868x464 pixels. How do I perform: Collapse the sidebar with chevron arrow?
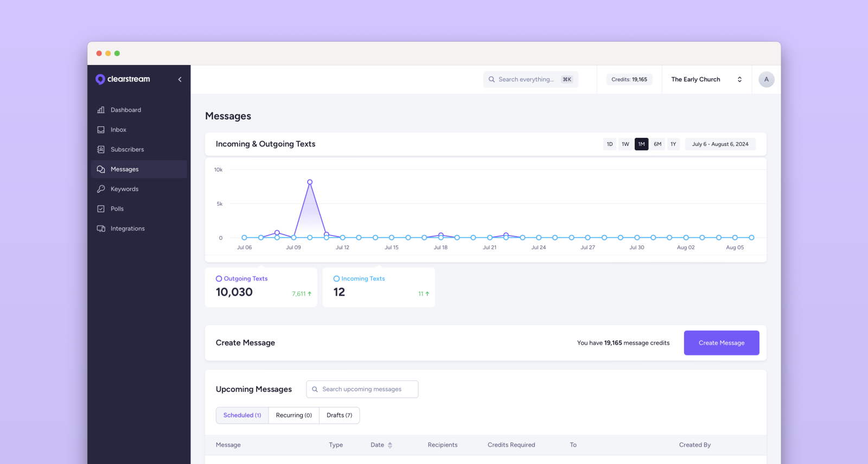coord(180,79)
